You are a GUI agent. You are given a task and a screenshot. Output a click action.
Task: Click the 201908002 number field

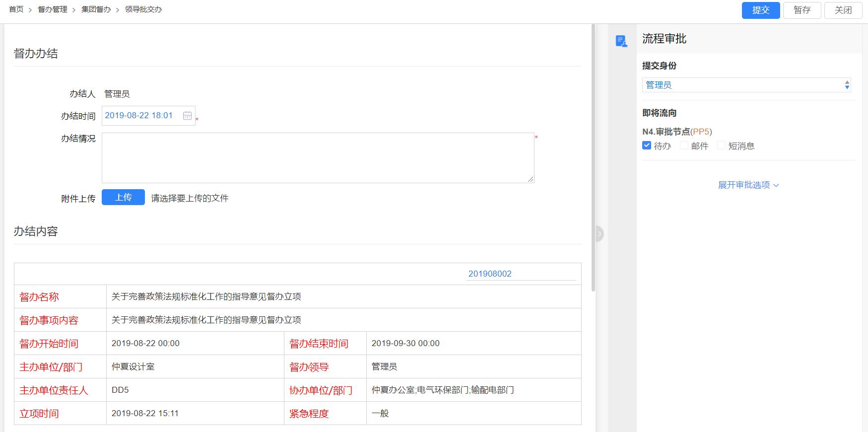pos(521,274)
